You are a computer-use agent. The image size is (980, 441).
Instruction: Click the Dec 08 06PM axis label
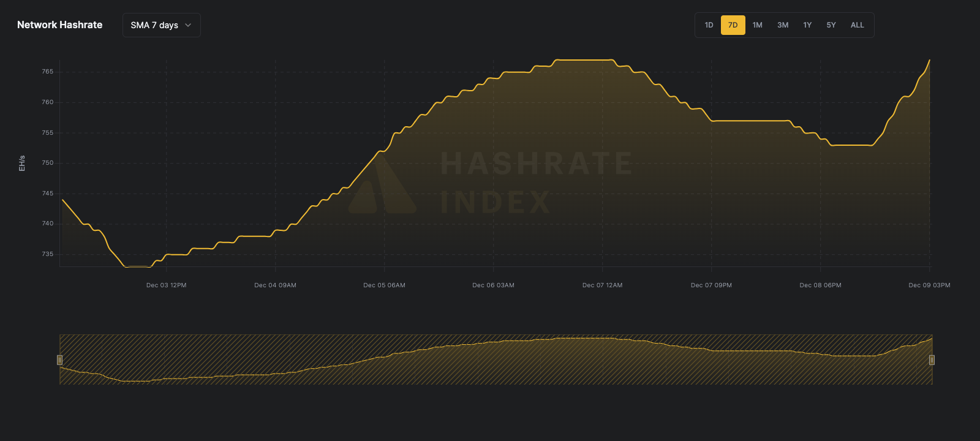(821, 285)
